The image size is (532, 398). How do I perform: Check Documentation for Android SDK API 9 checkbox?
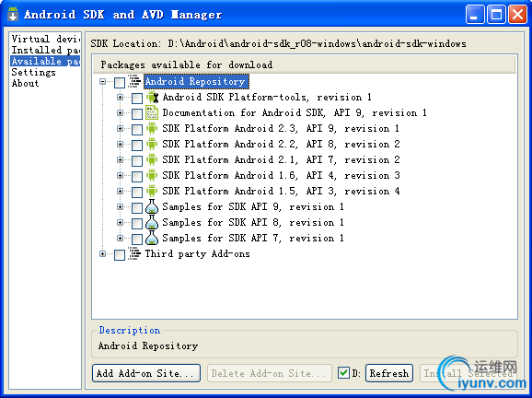(x=137, y=113)
